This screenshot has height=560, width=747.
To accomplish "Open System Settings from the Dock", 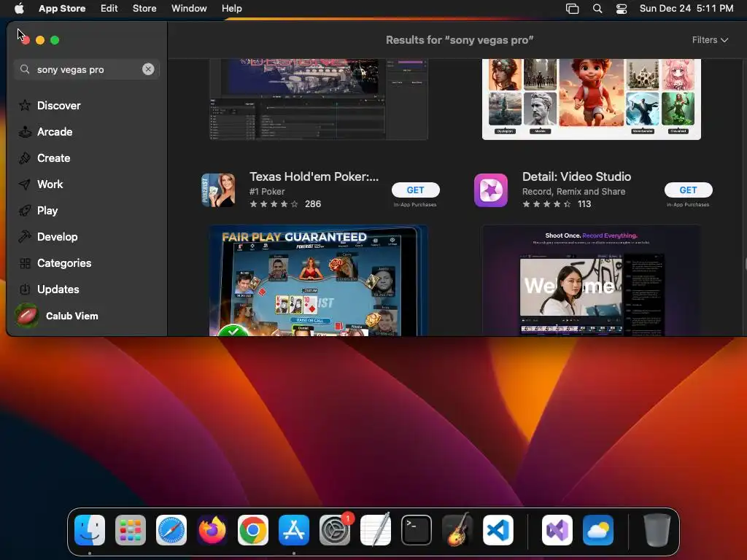I will (334, 529).
